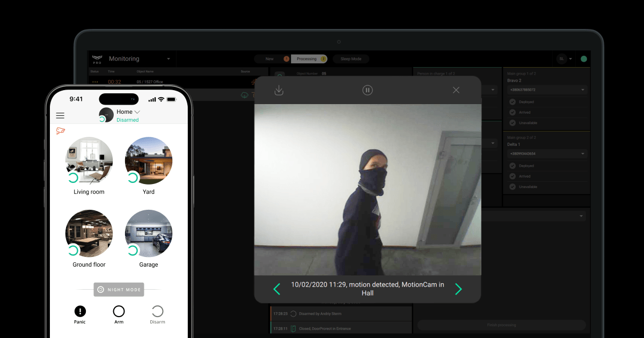Viewport: 644px width, 338px height.
Task: Click the Finish processing button
Action: pyautogui.click(x=501, y=325)
